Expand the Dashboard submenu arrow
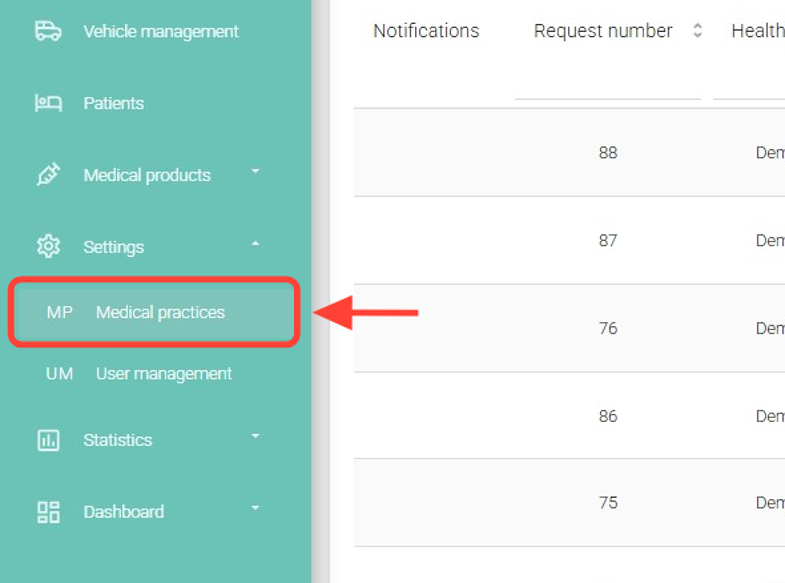This screenshot has height=583, width=785. click(x=255, y=508)
